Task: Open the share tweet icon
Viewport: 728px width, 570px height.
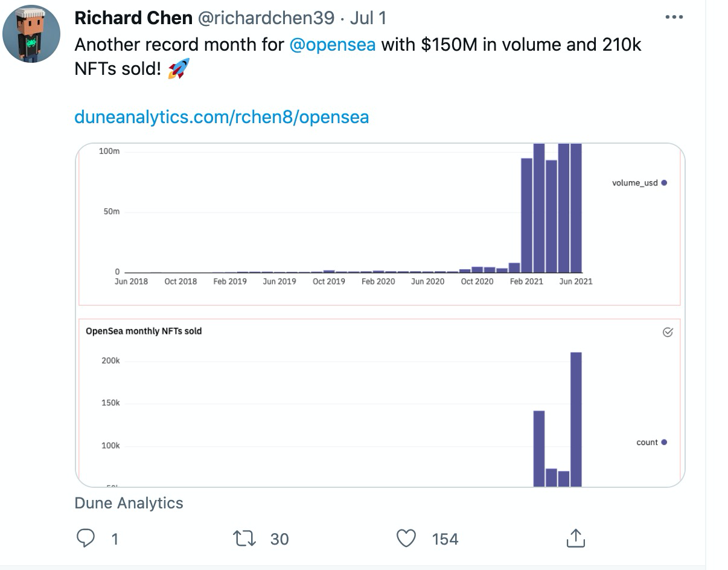Action: point(575,538)
